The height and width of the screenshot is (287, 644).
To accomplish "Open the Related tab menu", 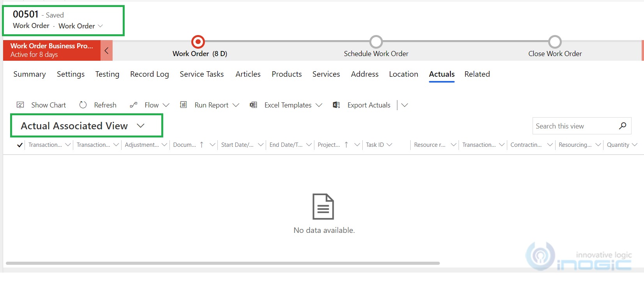I will pyautogui.click(x=477, y=74).
